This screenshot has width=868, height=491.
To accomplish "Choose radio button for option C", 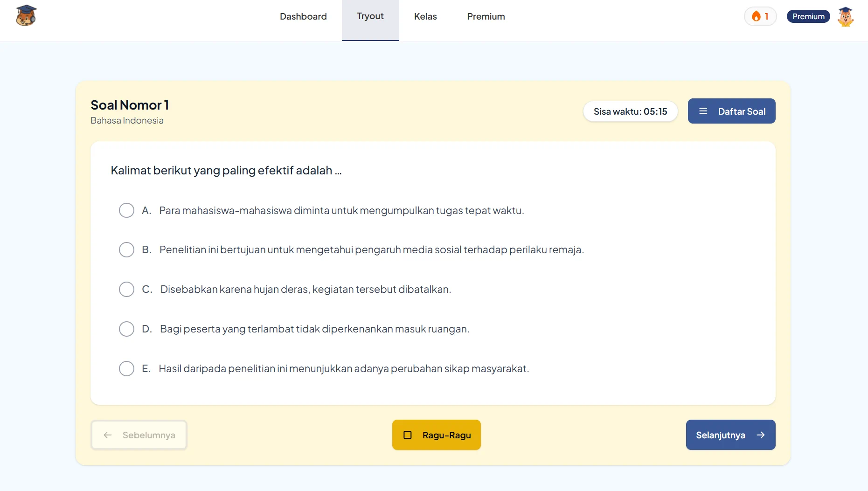I will [x=126, y=289].
